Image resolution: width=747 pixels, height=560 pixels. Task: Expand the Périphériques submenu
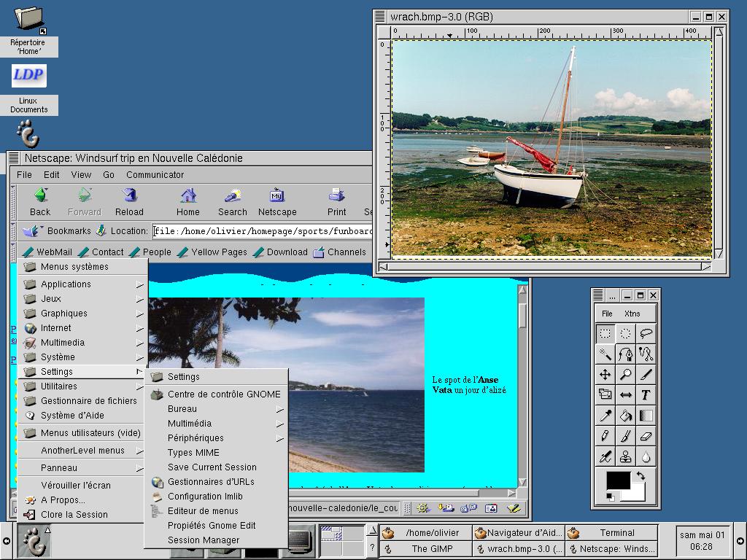point(217,438)
